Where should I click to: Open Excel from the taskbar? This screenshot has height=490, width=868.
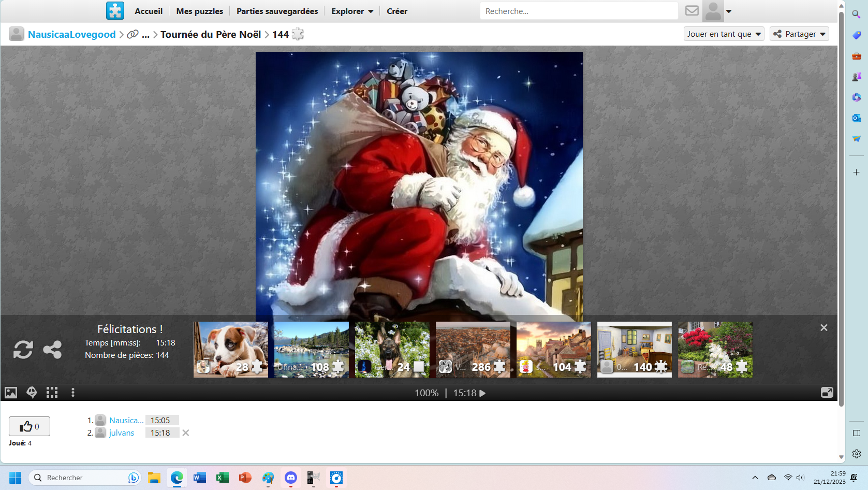223,478
